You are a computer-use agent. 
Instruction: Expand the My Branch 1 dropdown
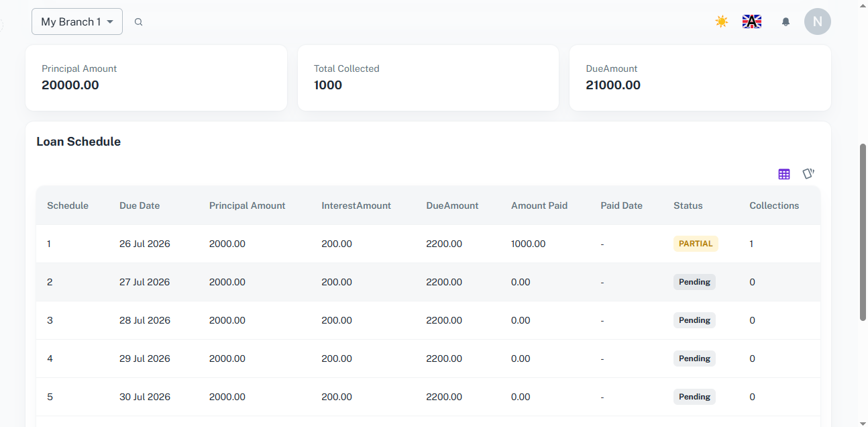[77, 21]
